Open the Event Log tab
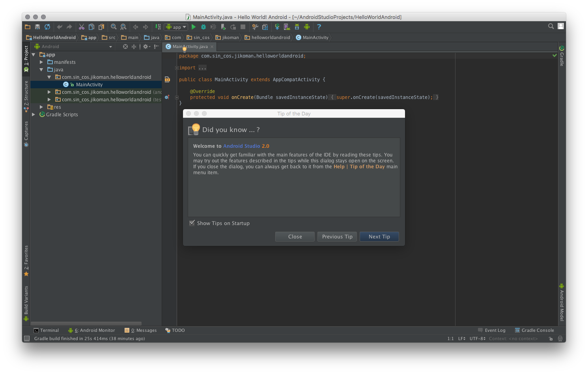 point(492,330)
